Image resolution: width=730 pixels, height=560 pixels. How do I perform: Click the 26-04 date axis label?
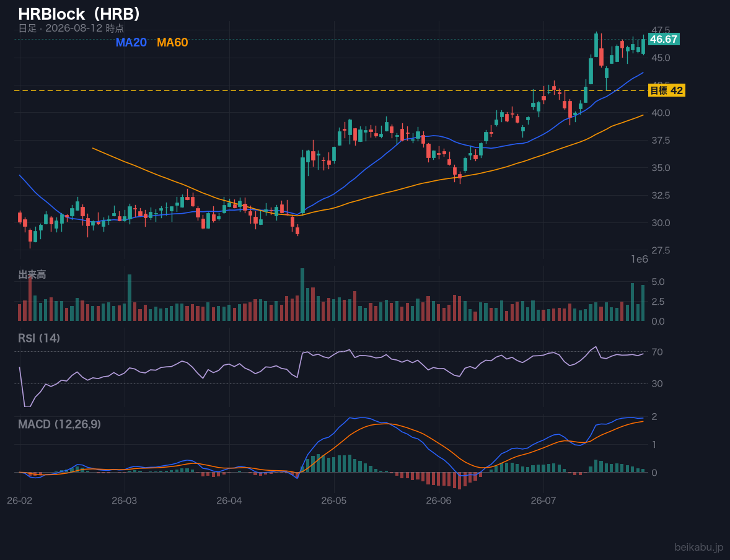[x=229, y=501]
